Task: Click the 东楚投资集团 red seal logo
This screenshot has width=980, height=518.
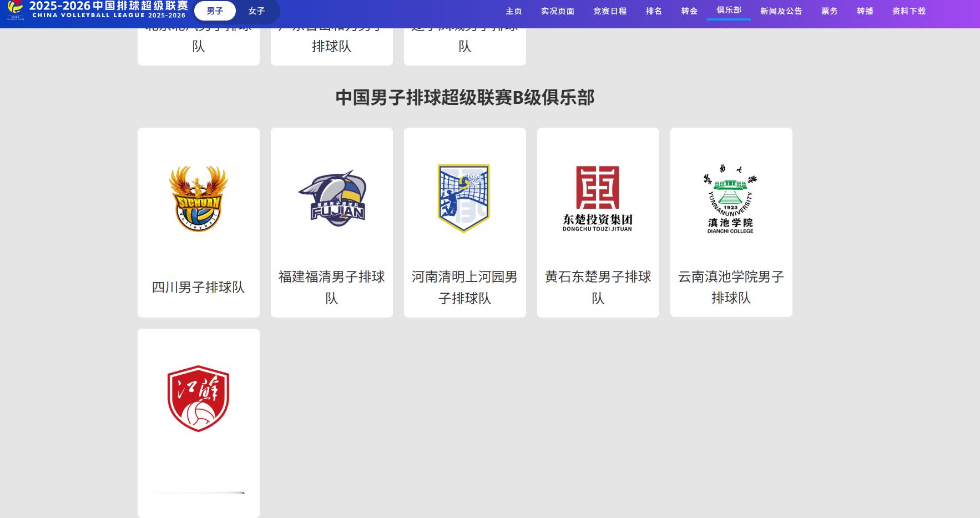Action: click(x=598, y=198)
